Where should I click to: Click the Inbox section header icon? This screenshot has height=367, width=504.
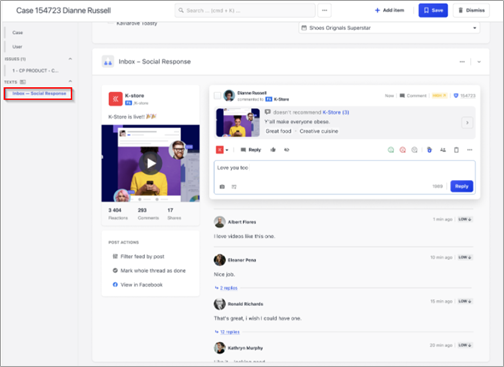(108, 62)
